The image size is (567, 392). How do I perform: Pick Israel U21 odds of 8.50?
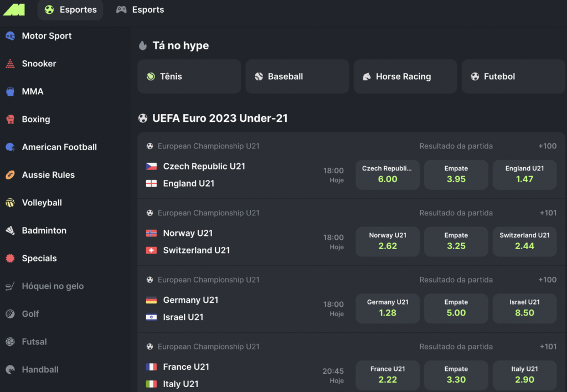coord(524,308)
